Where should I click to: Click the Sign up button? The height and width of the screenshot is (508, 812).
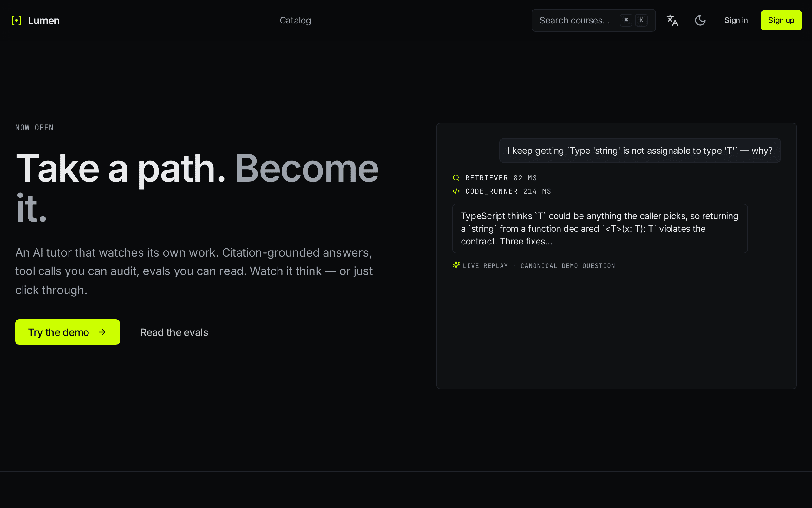point(781,21)
